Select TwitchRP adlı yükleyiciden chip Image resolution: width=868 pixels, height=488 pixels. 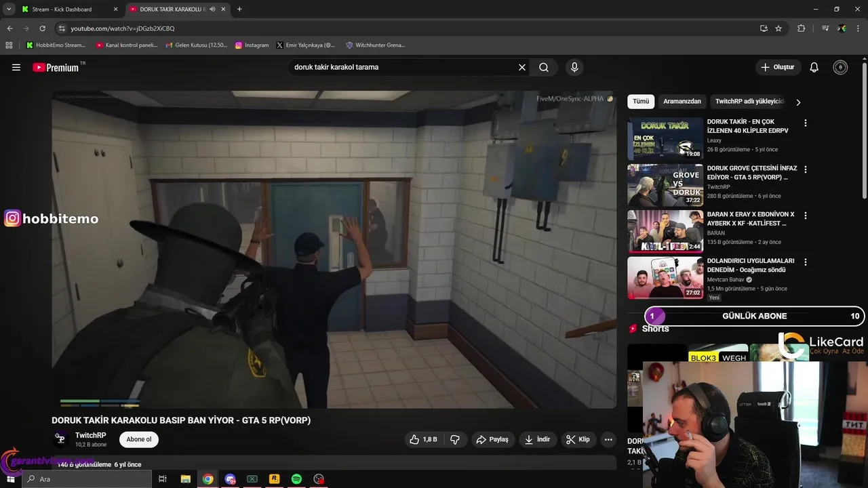click(749, 102)
